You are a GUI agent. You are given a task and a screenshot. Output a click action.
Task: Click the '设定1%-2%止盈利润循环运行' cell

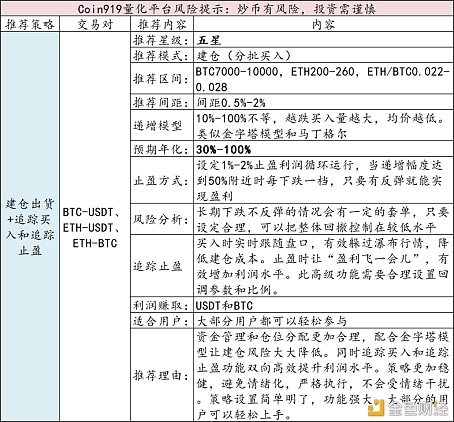pos(323,180)
